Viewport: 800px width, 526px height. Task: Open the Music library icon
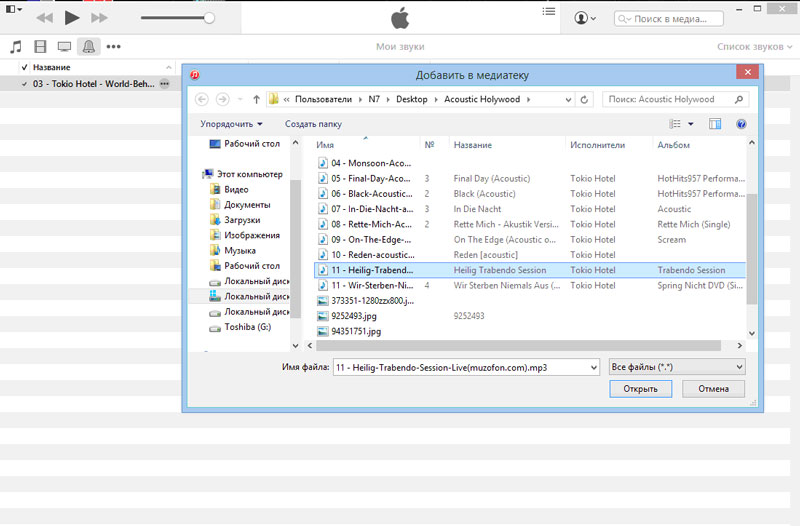tap(15, 47)
